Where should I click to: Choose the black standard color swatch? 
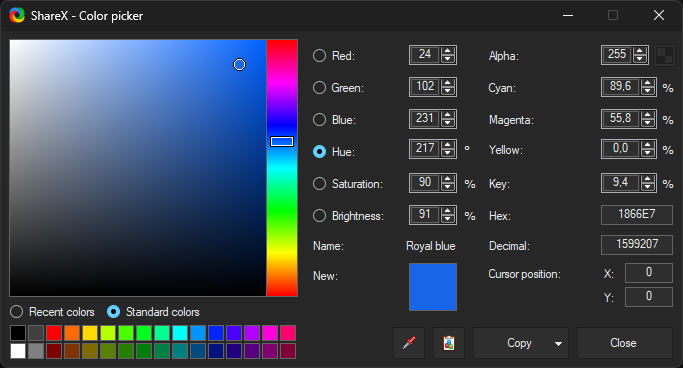(18, 333)
